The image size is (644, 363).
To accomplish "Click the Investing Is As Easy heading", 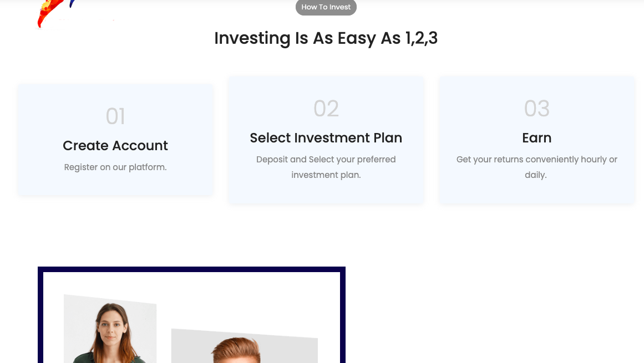I will pyautogui.click(x=326, y=38).
